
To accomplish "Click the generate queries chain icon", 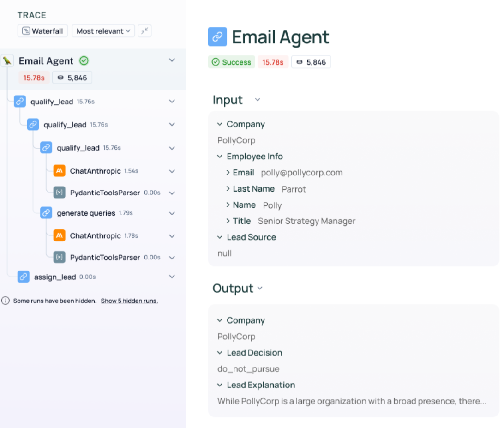I will coord(46,213).
